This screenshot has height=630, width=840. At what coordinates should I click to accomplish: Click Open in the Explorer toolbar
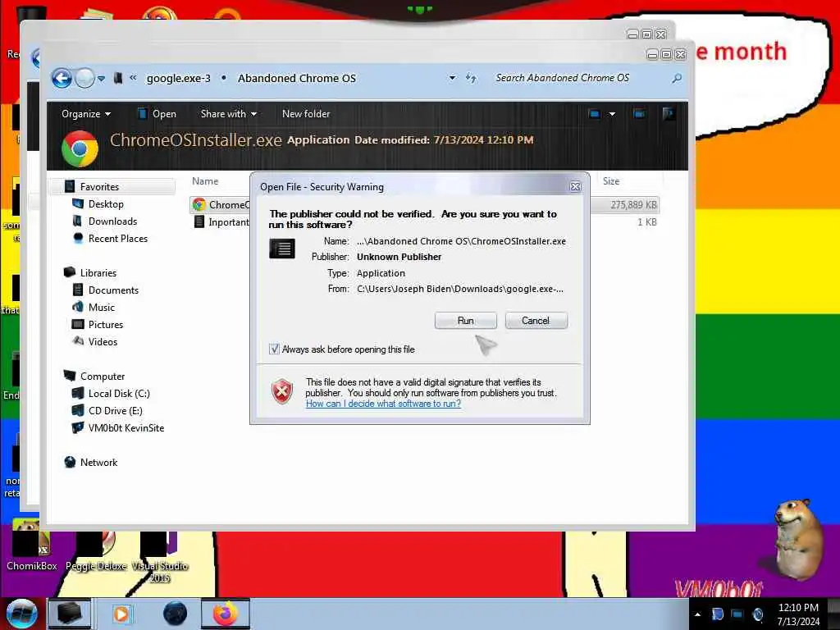tap(157, 113)
